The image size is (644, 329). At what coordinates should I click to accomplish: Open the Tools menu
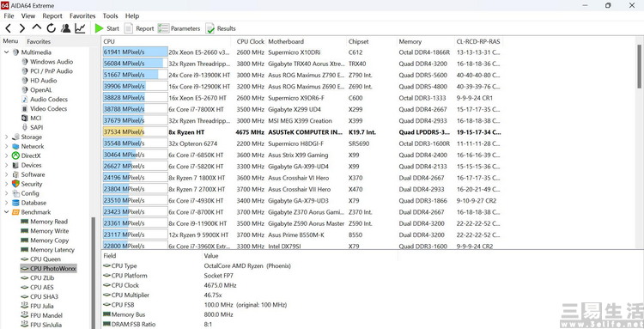(110, 16)
